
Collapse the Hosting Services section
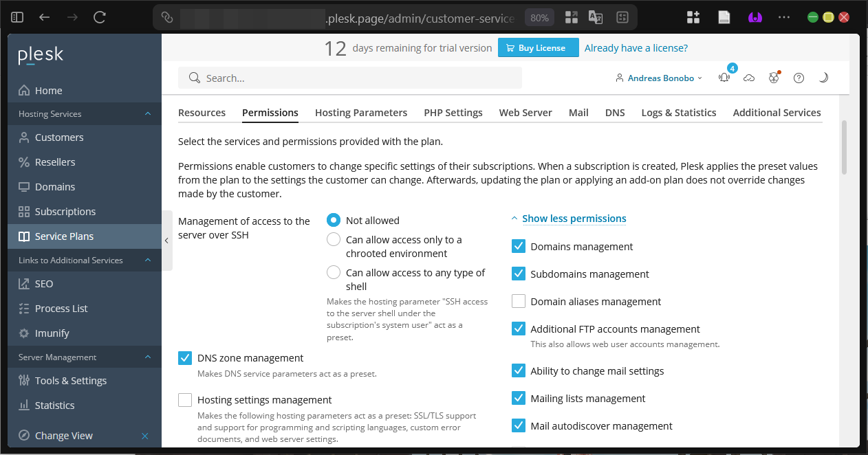pyautogui.click(x=148, y=114)
